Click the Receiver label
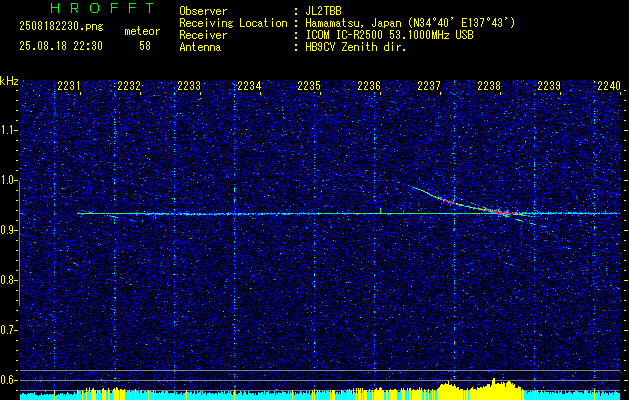Screen dimensions: 629x400 click(203, 35)
